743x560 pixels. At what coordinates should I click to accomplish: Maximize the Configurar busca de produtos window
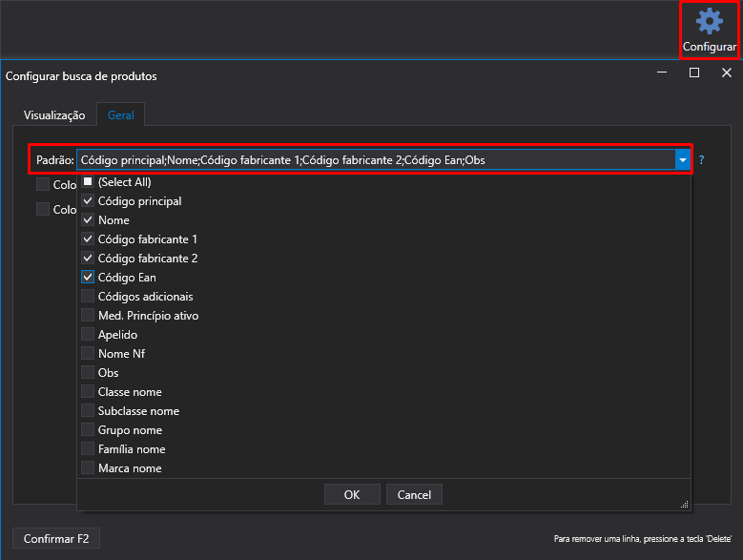tap(694, 73)
